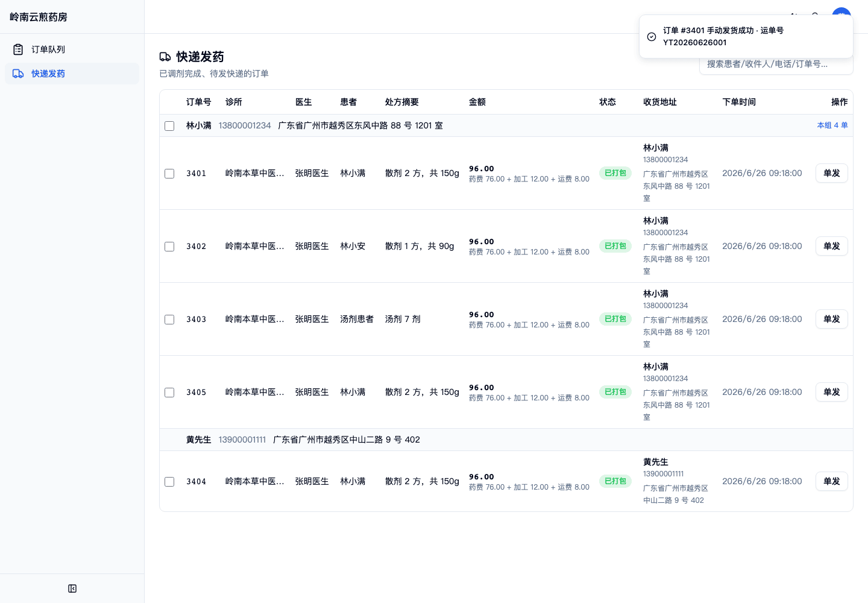Ship order 3402 using its 单发 button
The height and width of the screenshot is (603, 868).
[832, 246]
